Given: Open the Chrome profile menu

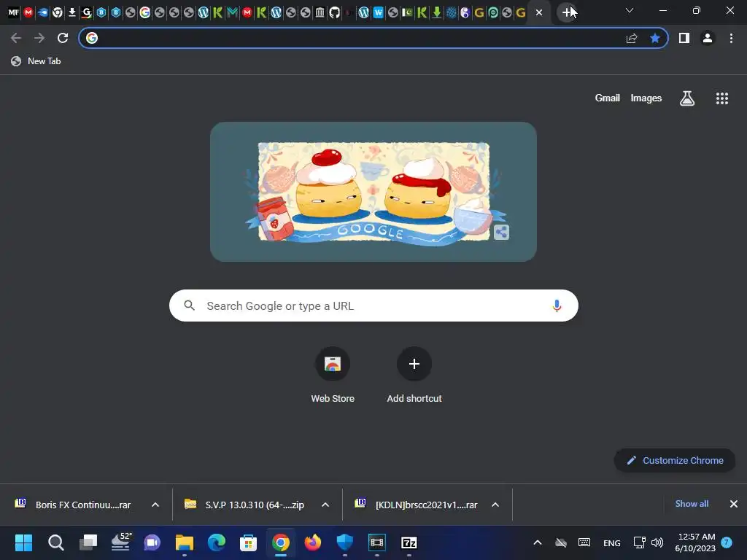Looking at the screenshot, I should (708, 38).
